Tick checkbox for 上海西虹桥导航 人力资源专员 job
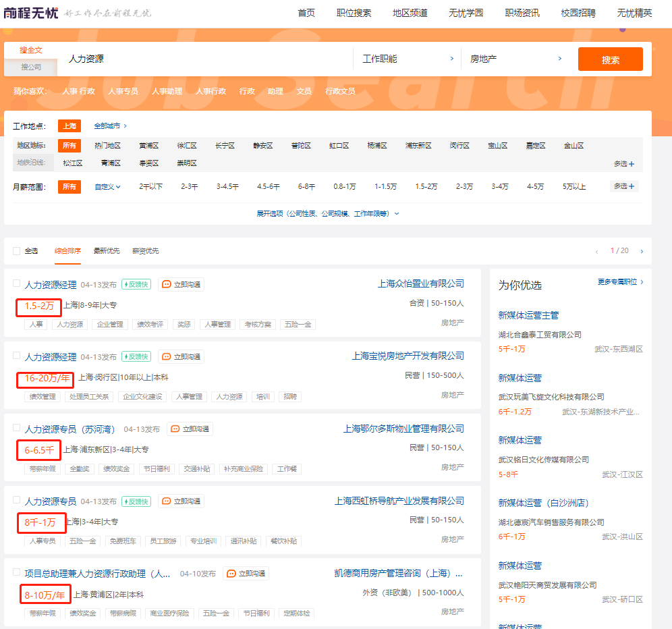672x629 pixels. (x=17, y=500)
